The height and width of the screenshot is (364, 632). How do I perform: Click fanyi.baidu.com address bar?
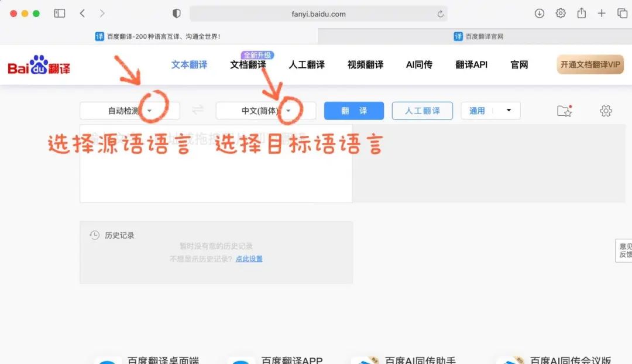318,13
